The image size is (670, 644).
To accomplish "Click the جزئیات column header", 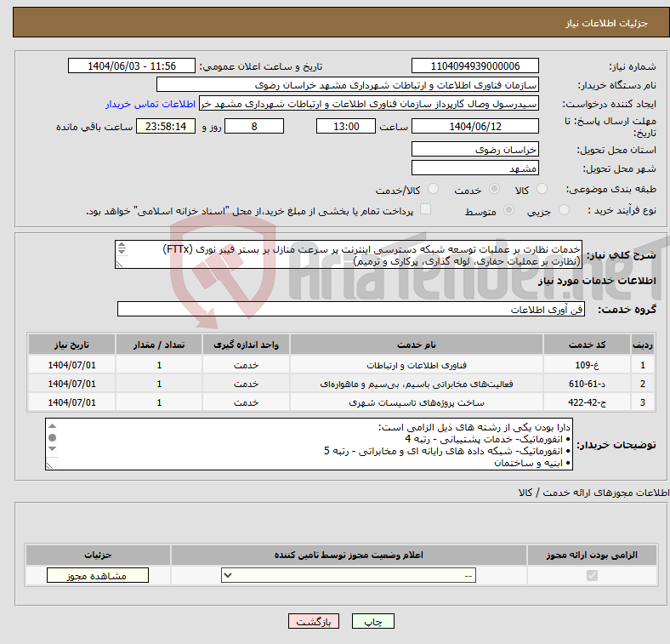I will tap(98, 555).
